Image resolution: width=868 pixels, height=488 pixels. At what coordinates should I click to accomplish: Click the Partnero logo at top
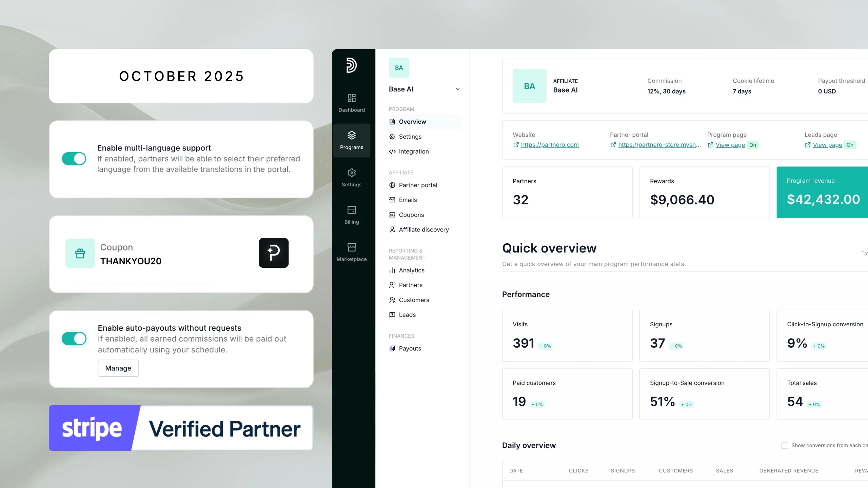point(351,65)
